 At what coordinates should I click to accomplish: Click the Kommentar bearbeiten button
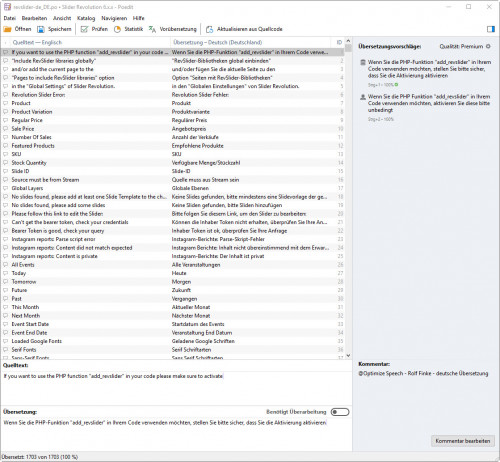tap(463, 441)
